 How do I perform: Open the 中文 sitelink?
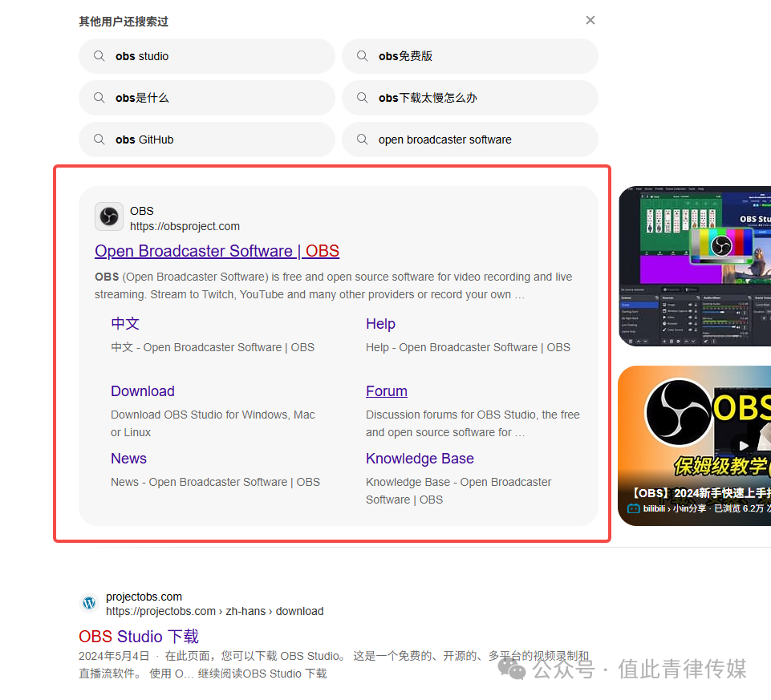click(x=125, y=324)
